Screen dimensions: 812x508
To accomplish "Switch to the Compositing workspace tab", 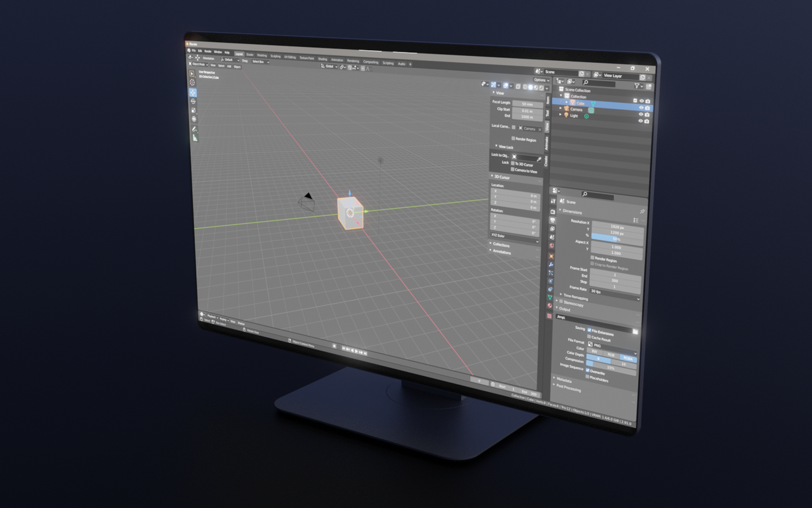I will click(x=370, y=62).
